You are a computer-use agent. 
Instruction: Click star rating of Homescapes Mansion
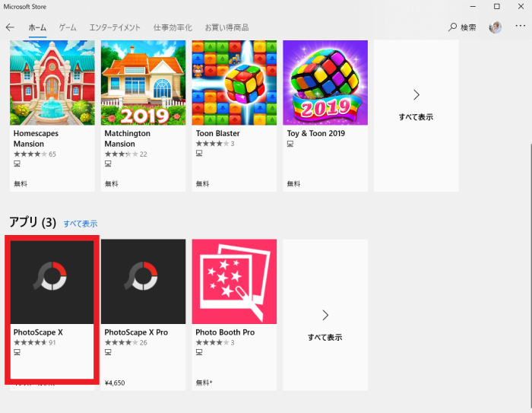coord(30,154)
